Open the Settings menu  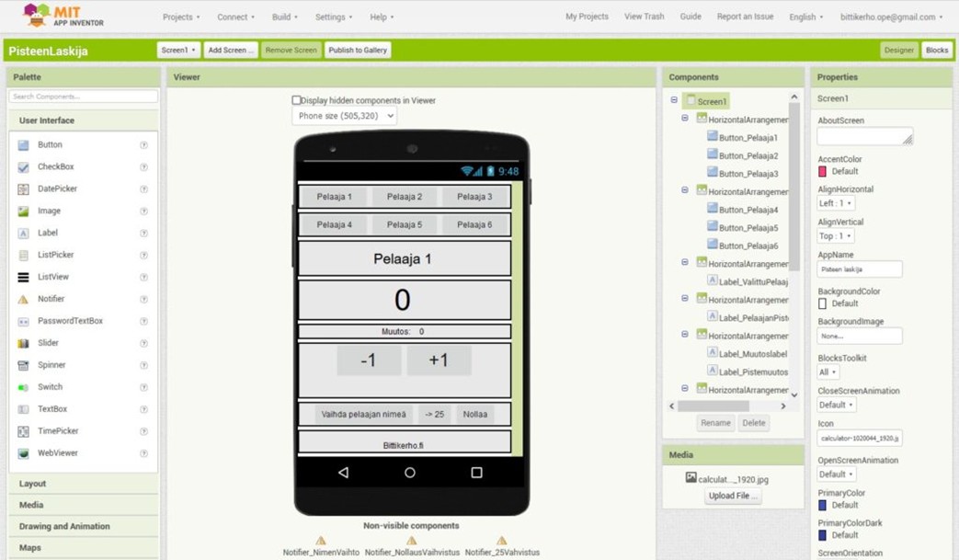[x=334, y=17]
